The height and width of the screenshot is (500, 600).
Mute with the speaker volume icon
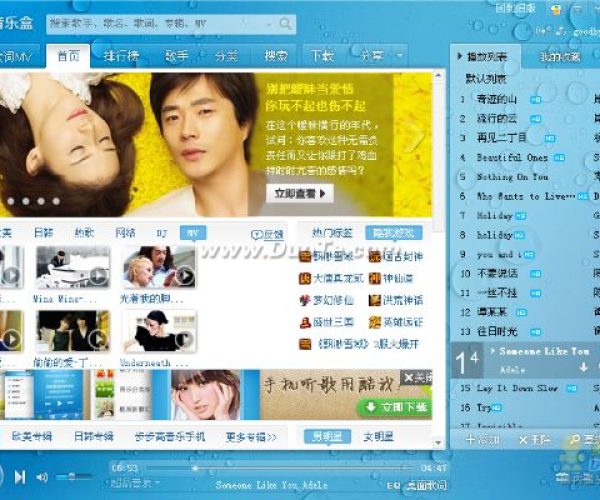(41, 477)
